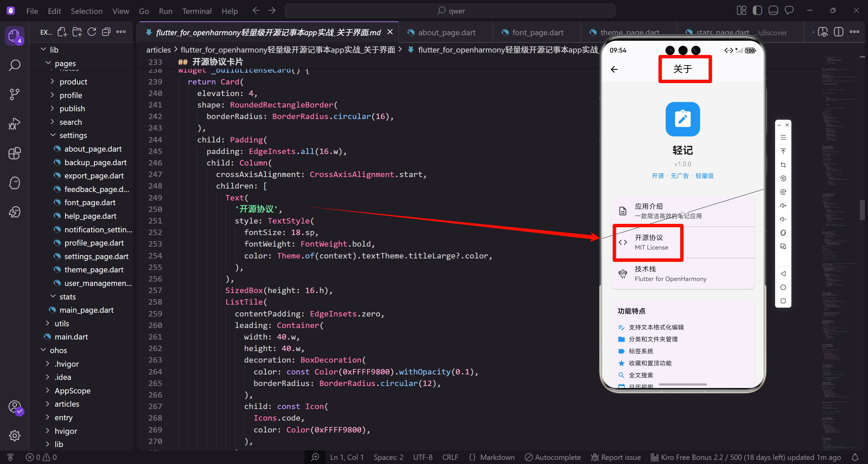868x464 pixels.
Task: Split the editor to the right
Action: tap(839, 32)
